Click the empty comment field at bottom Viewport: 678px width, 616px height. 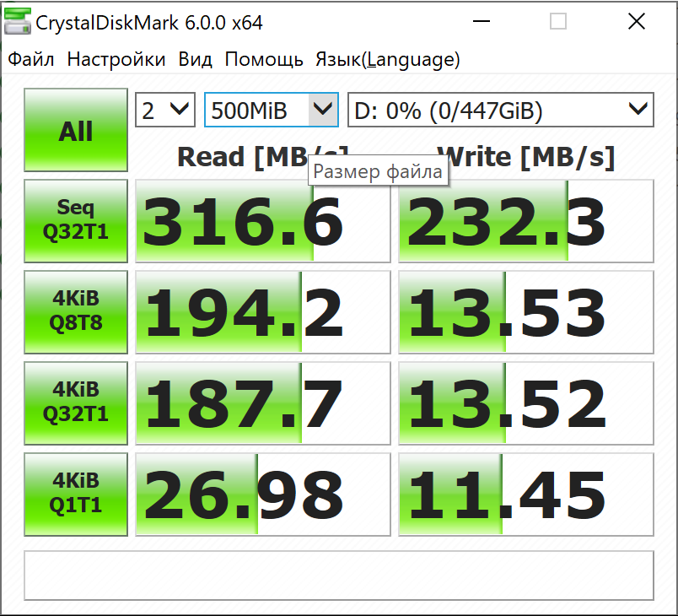pyautogui.click(x=339, y=575)
